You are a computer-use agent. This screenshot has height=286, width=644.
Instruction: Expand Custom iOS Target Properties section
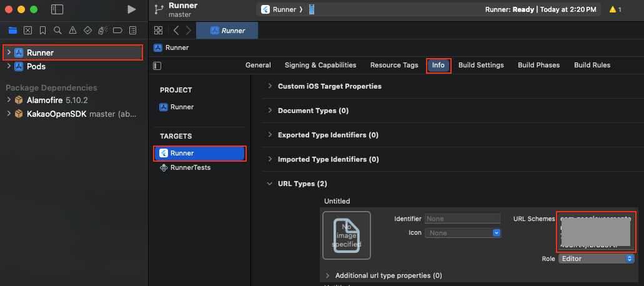270,86
